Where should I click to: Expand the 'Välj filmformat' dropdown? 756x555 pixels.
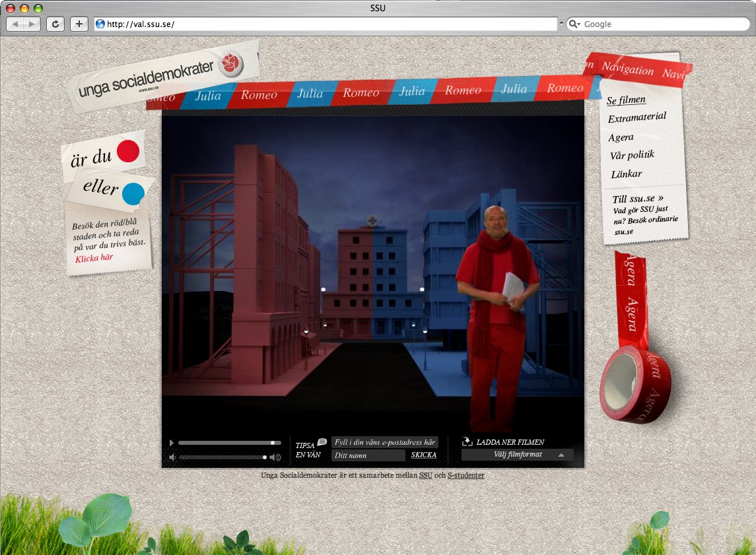point(518,454)
